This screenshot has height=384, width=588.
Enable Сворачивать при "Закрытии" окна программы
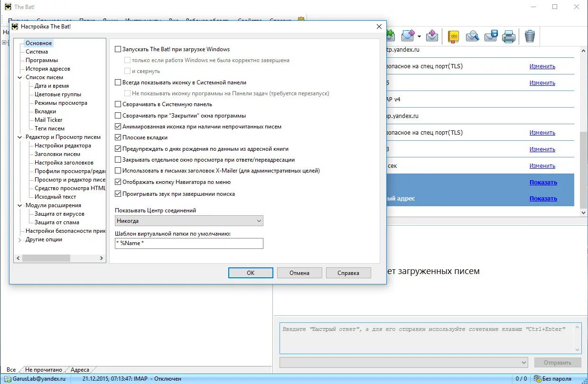tap(118, 116)
